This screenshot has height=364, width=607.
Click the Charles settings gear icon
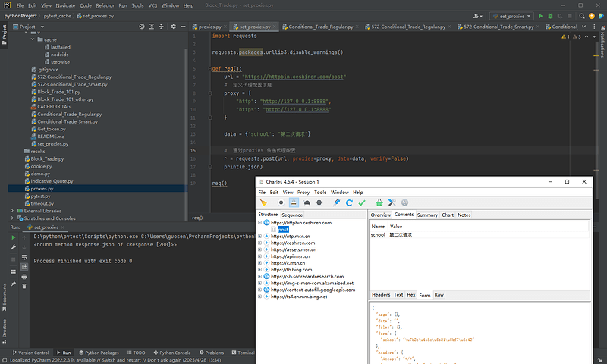[404, 202]
